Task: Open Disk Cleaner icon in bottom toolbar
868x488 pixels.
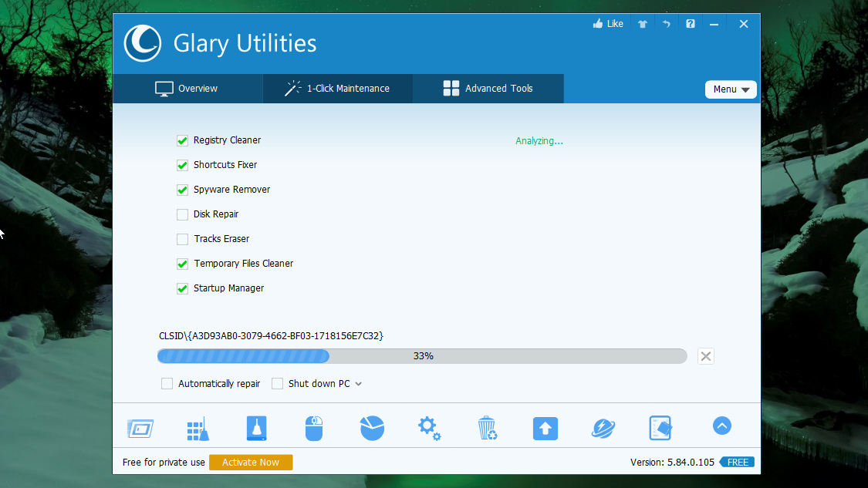Action: [x=140, y=428]
